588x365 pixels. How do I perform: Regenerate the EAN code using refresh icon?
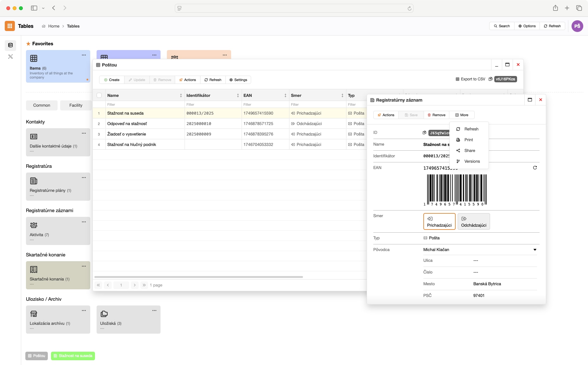[535, 168]
